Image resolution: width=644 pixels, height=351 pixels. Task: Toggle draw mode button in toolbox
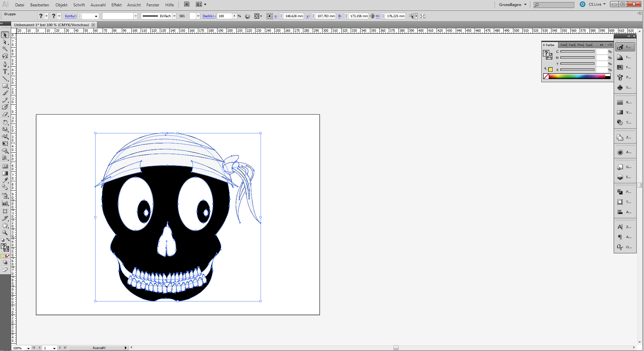tap(5, 262)
